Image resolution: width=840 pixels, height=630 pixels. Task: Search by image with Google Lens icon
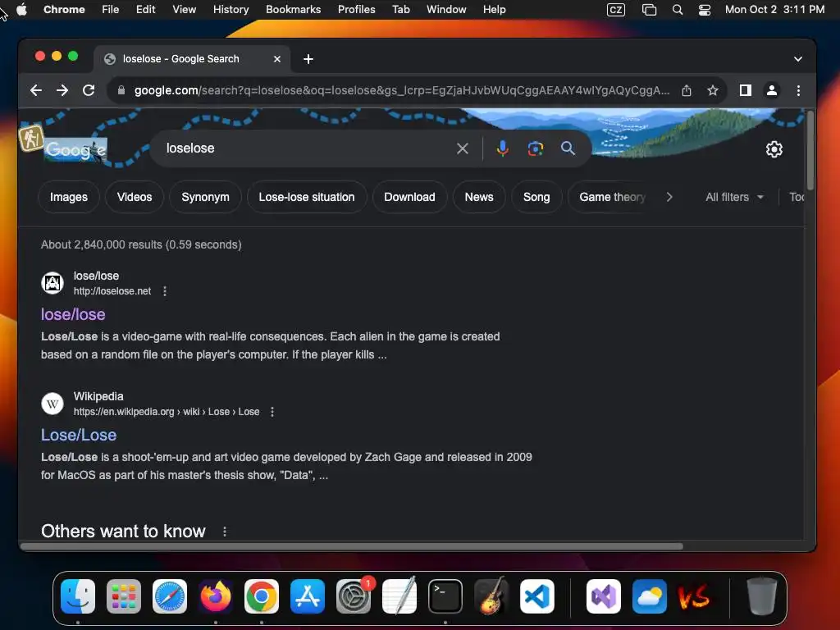click(535, 148)
